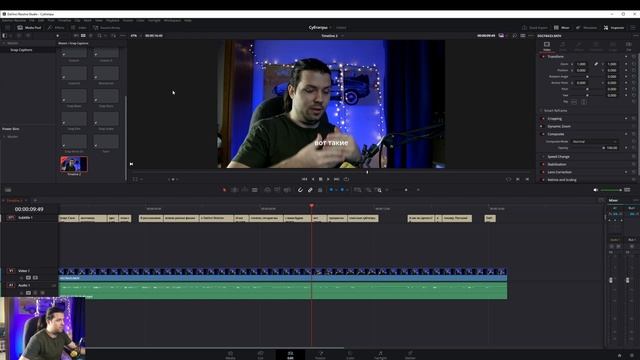Switch to the Deliver page tab

[410, 355]
